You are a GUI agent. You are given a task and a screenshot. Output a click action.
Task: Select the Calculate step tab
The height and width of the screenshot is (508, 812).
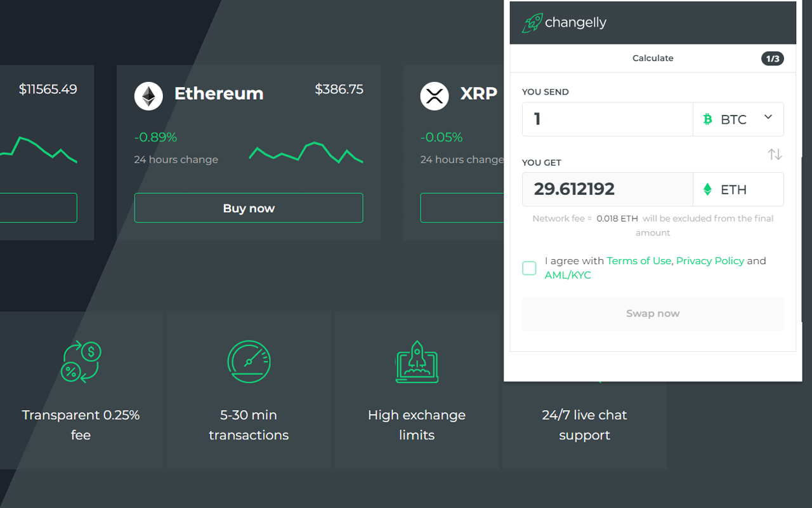[x=653, y=58]
